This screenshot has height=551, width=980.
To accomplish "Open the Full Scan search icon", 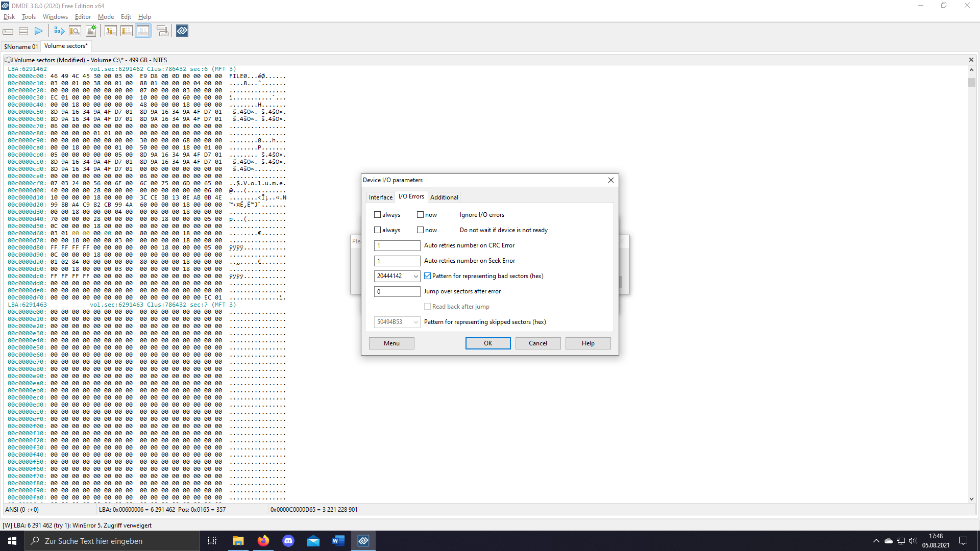I will (x=75, y=31).
